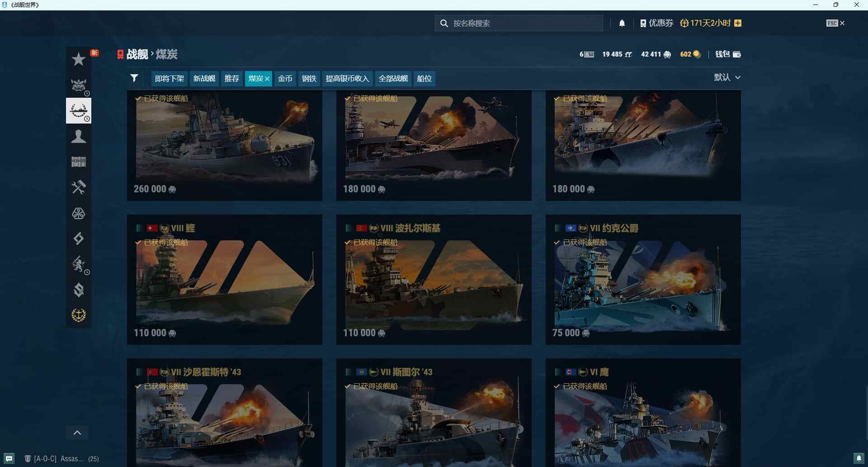
Task: Open the notifications bell in header
Action: coord(622,23)
